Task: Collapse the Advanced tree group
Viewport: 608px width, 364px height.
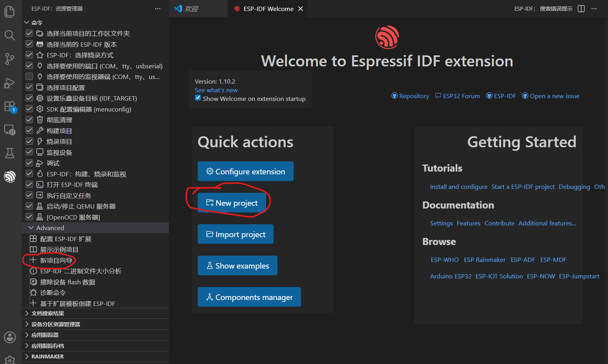Action: tap(31, 228)
